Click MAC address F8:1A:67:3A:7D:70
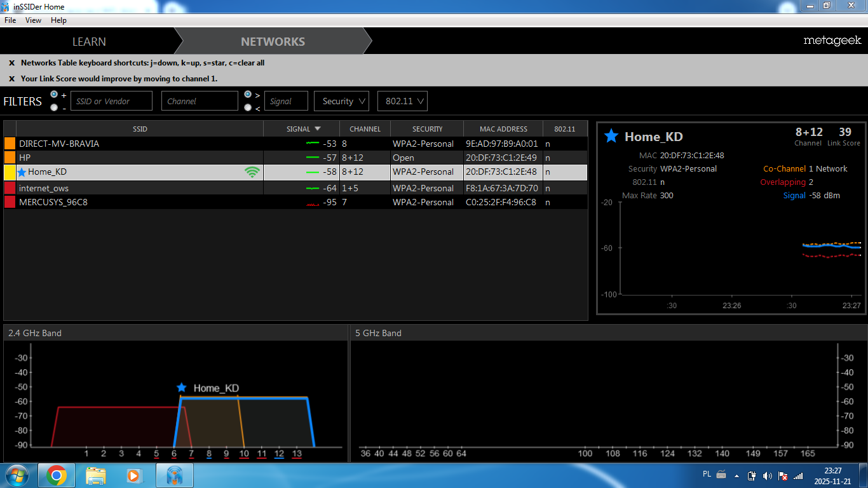868x488 pixels. pyautogui.click(x=502, y=188)
